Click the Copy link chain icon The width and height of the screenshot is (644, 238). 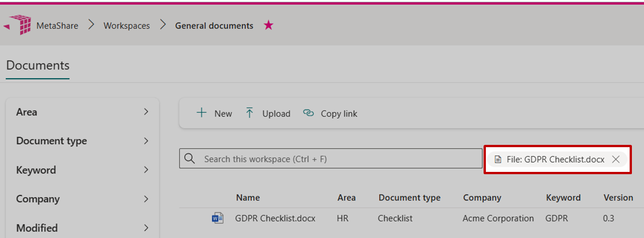[309, 113]
